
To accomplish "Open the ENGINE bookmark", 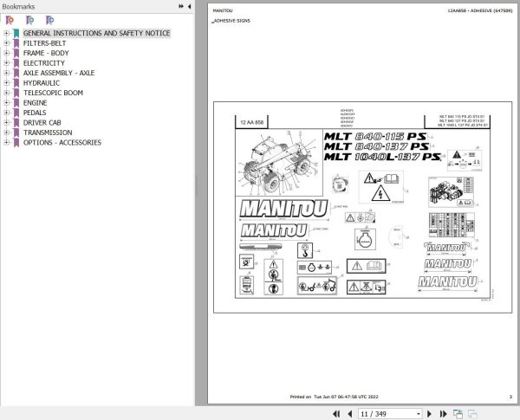I will [x=36, y=103].
